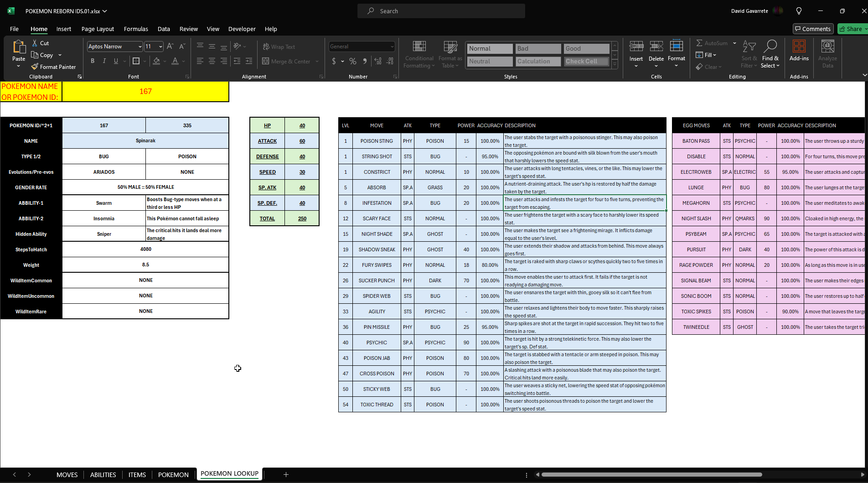This screenshot has width=868, height=483.
Task: Open the Aptos Narrow font dropdown
Action: point(139,47)
